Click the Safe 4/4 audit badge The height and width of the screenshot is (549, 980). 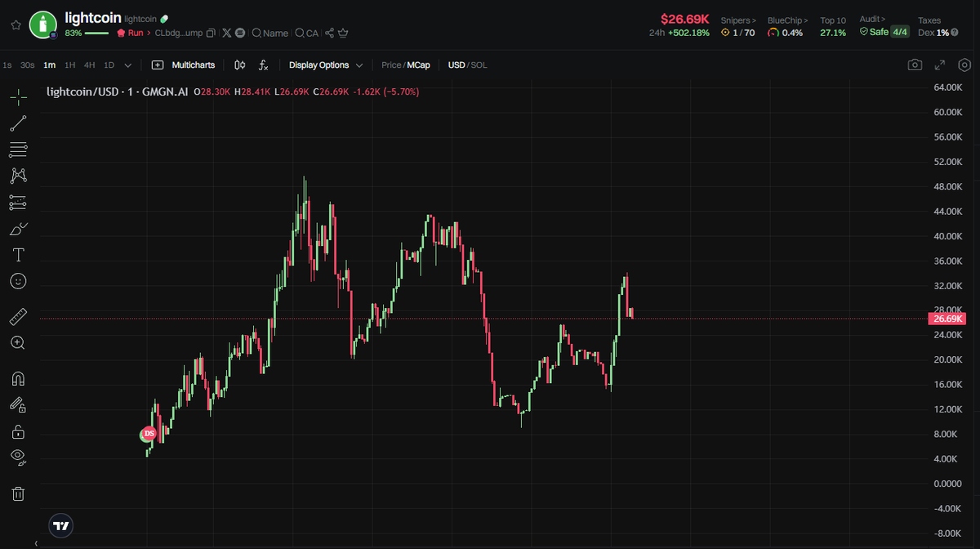[884, 33]
